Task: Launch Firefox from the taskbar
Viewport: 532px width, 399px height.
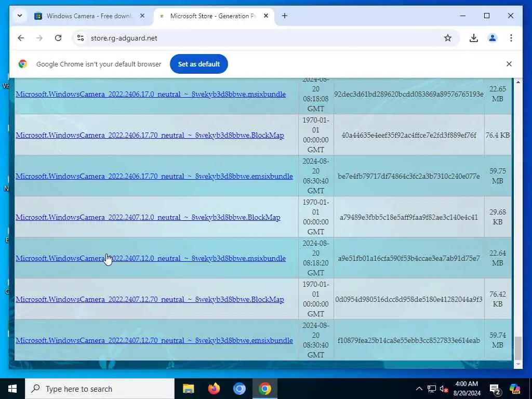Action: coord(214,389)
